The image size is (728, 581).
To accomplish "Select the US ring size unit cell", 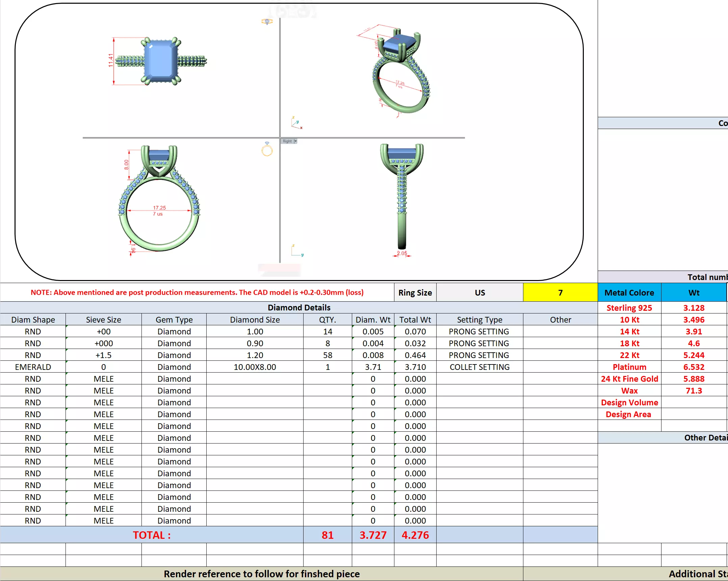I will (x=479, y=293).
